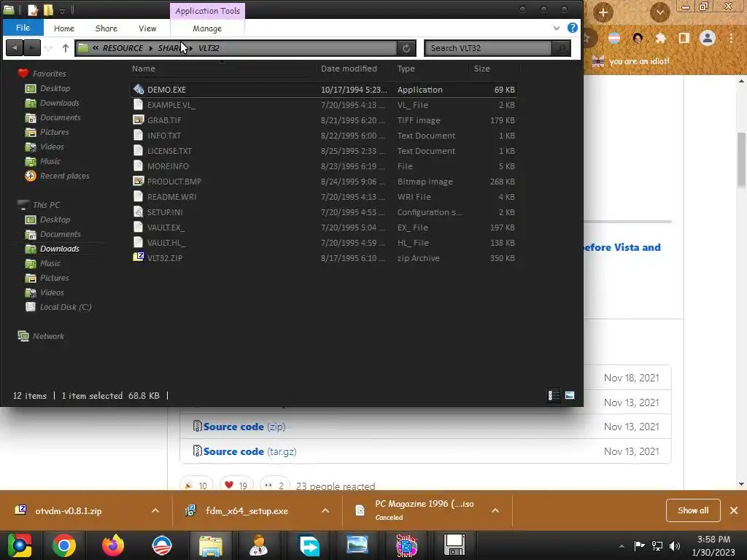Open the Home ribbon tab
This screenshot has width=747, height=560.
point(64,28)
